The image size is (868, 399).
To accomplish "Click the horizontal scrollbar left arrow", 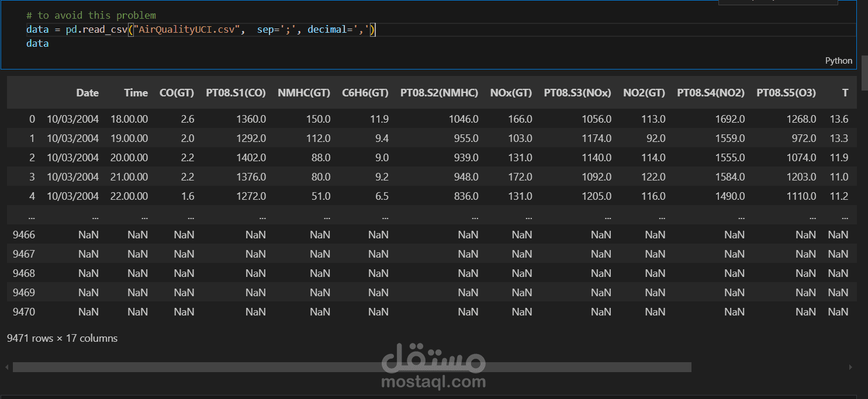I will tap(6, 367).
